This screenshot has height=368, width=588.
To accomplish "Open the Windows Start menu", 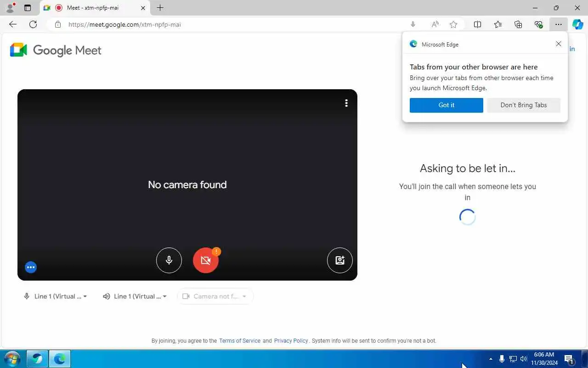I will coord(12,359).
